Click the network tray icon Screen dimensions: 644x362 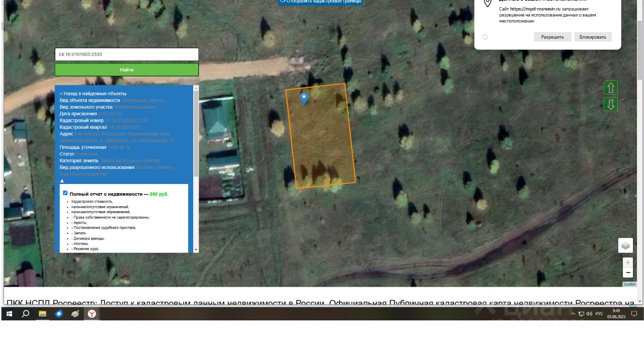coord(581,314)
